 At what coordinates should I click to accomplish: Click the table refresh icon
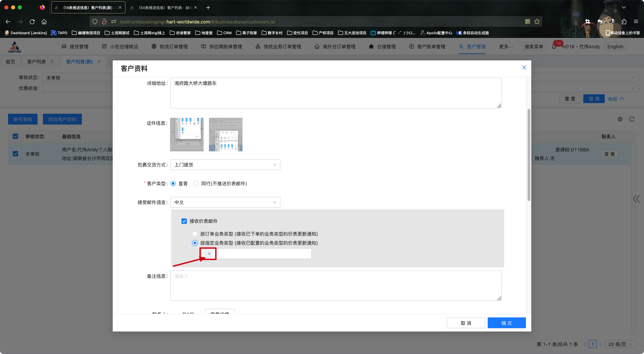(632, 119)
